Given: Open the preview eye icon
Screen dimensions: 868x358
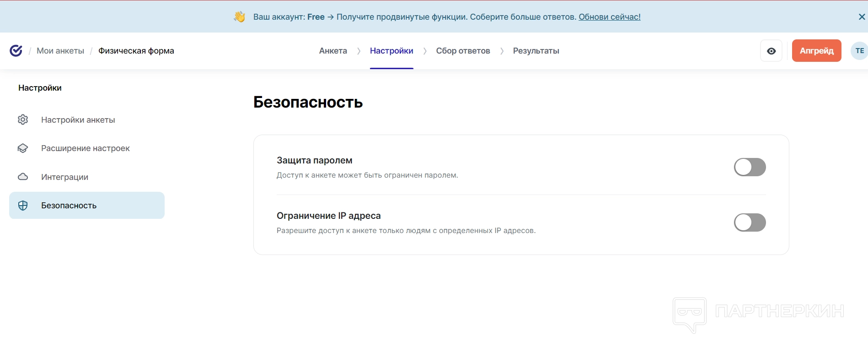Looking at the screenshot, I should click(771, 51).
